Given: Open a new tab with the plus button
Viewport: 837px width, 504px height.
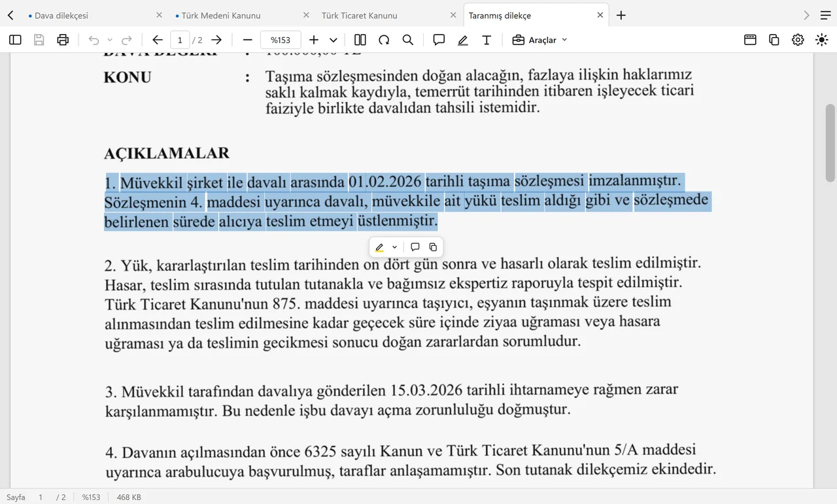Looking at the screenshot, I should (x=621, y=15).
